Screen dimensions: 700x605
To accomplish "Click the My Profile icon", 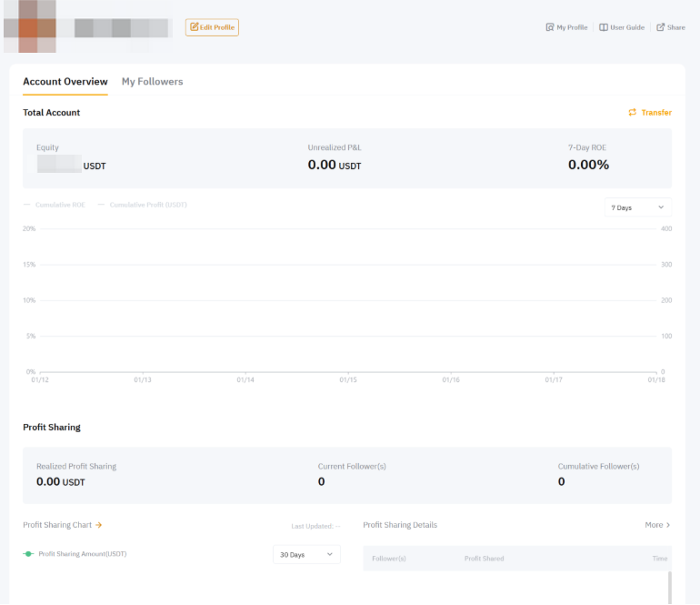I will pos(549,27).
